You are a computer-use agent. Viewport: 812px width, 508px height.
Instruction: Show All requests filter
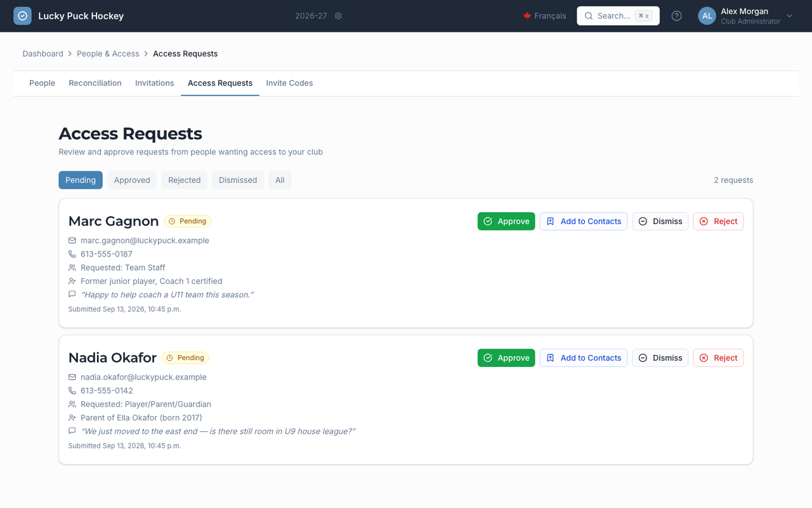280,180
